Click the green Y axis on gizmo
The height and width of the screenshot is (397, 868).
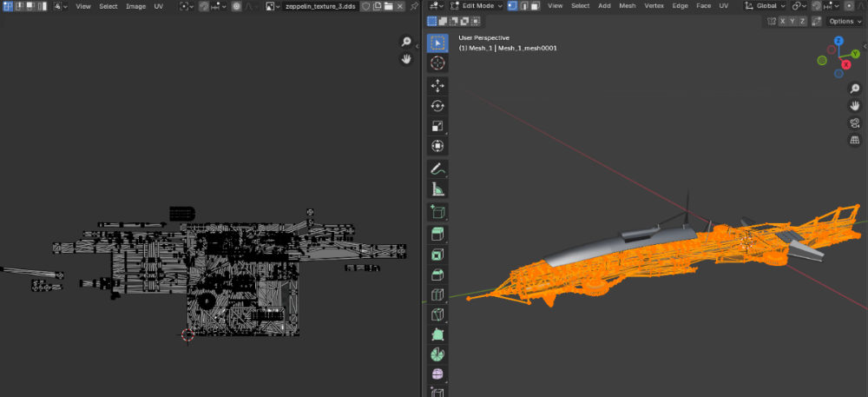(856, 54)
